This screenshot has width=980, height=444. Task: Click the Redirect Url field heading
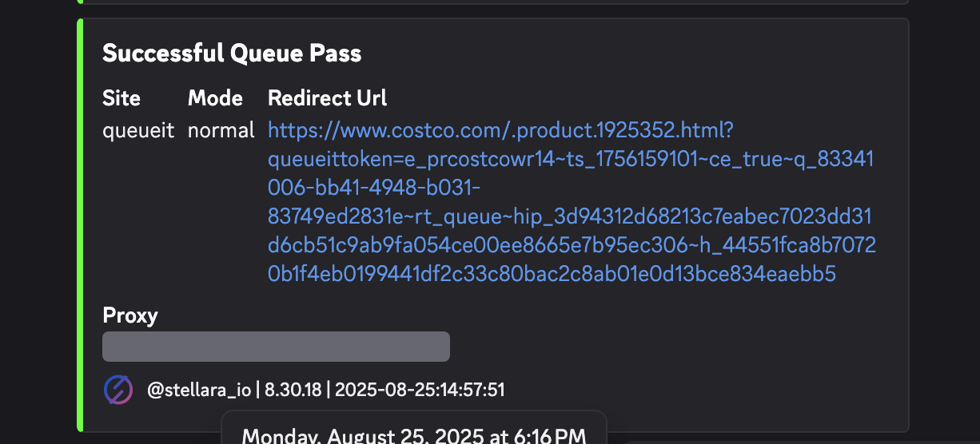click(x=327, y=98)
